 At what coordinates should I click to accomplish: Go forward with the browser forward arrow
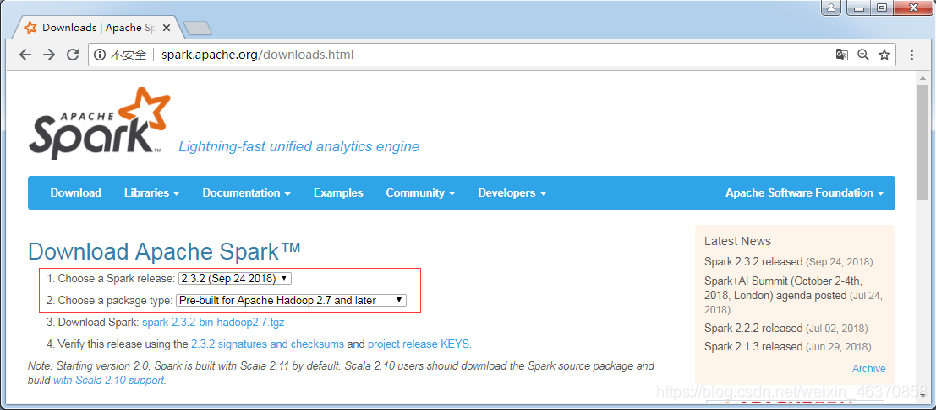click(x=49, y=55)
